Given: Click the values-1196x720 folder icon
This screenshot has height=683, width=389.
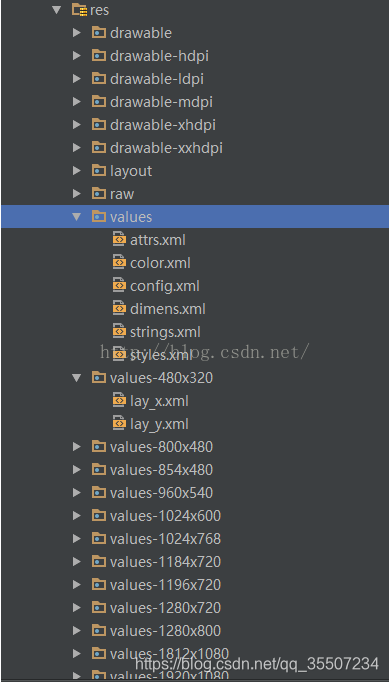Looking at the screenshot, I should coord(99,585).
